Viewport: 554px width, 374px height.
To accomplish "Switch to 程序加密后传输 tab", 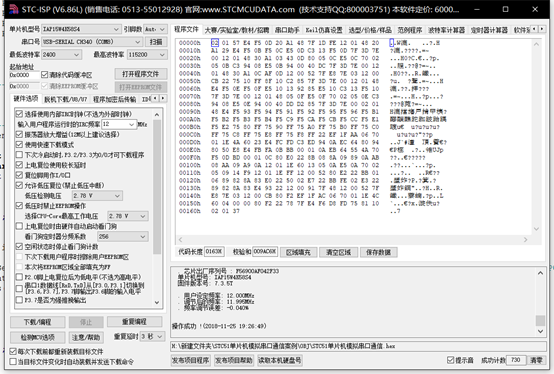I will coord(114,100).
